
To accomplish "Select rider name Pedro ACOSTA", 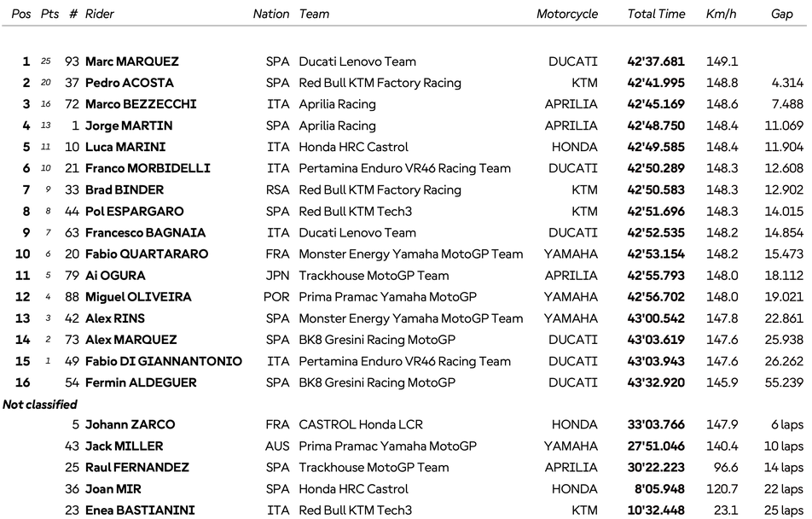I will pyautogui.click(x=130, y=83).
